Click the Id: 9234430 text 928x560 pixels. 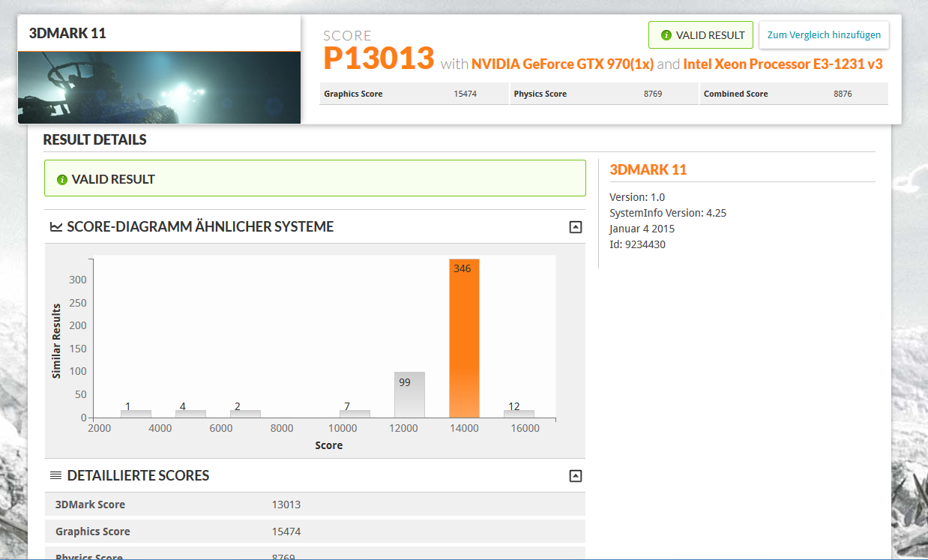[x=637, y=244]
